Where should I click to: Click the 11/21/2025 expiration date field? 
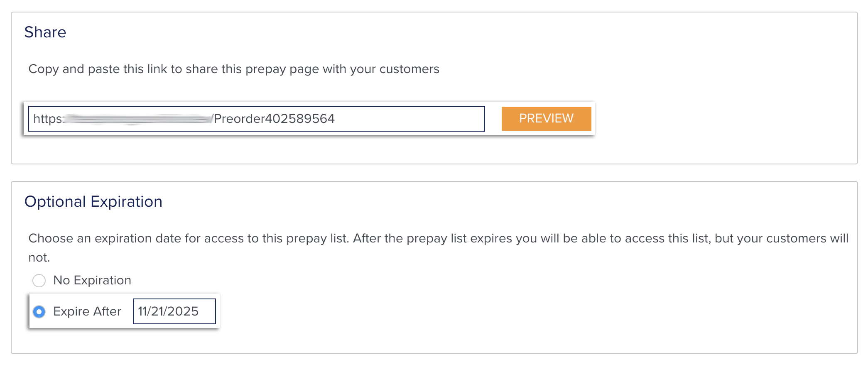174,311
